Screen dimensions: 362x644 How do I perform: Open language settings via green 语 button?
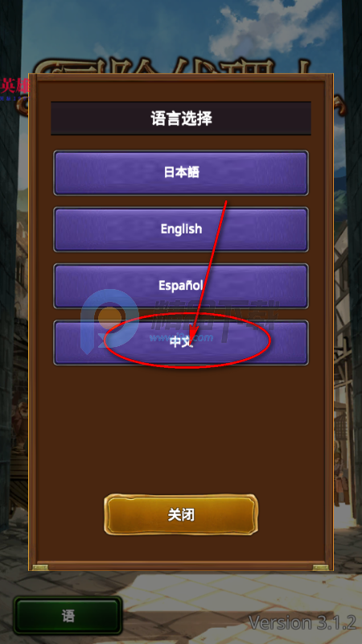coord(68,616)
